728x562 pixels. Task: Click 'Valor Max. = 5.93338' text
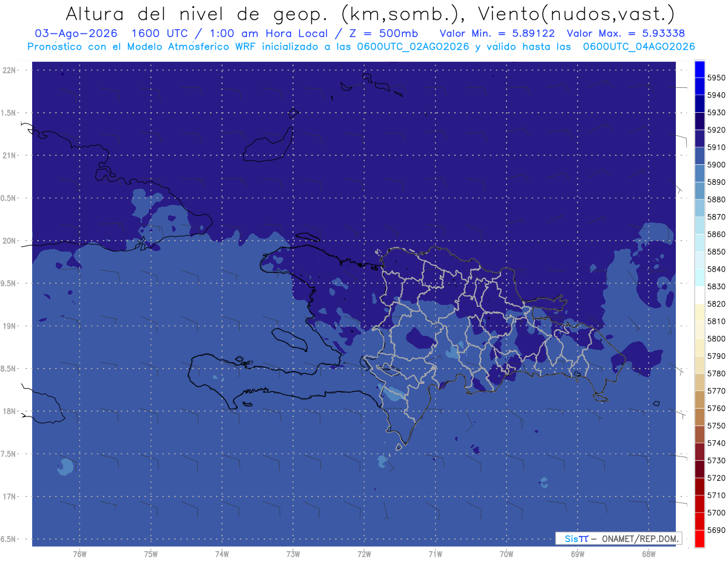click(x=627, y=33)
